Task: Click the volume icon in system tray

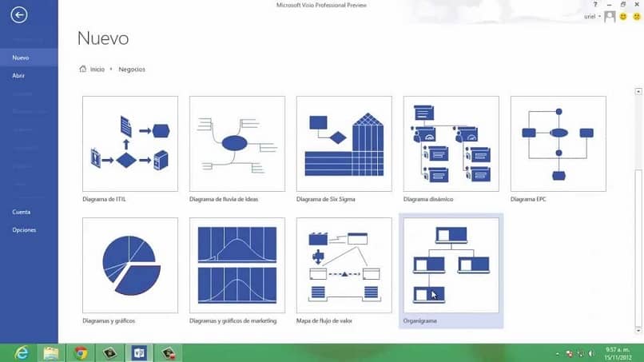Action: coord(592,353)
